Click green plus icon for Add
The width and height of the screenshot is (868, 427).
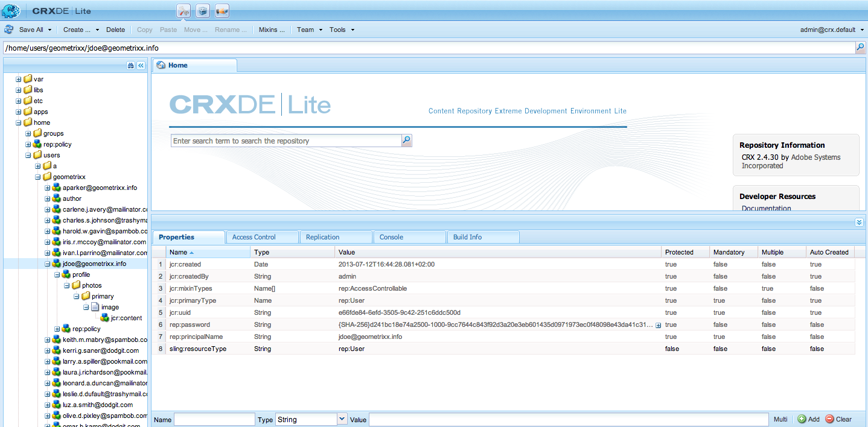802,419
